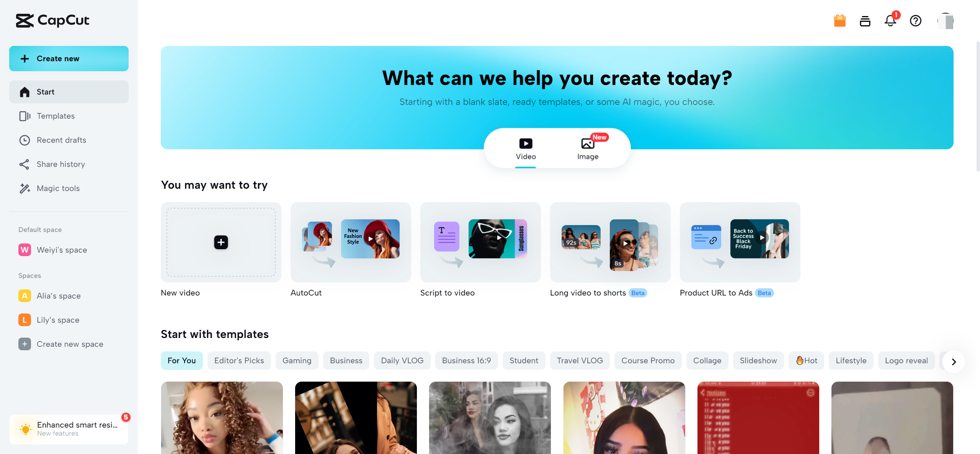Click the Create new button
Viewport: 980px width, 454px height.
pyautogui.click(x=69, y=58)
